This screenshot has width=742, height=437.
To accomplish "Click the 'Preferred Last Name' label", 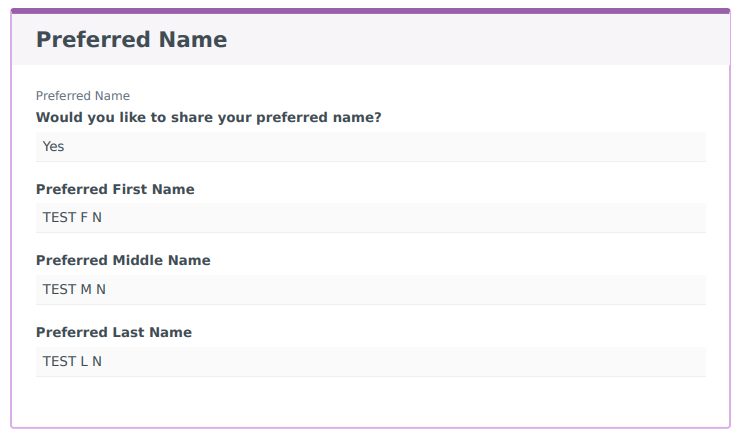I will [x=114, y=332].
